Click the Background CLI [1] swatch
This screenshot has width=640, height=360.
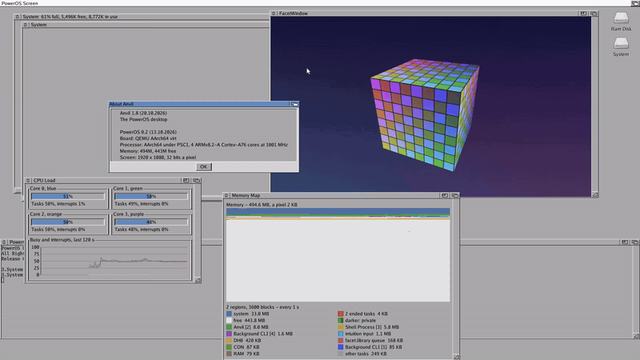point(341,347)
